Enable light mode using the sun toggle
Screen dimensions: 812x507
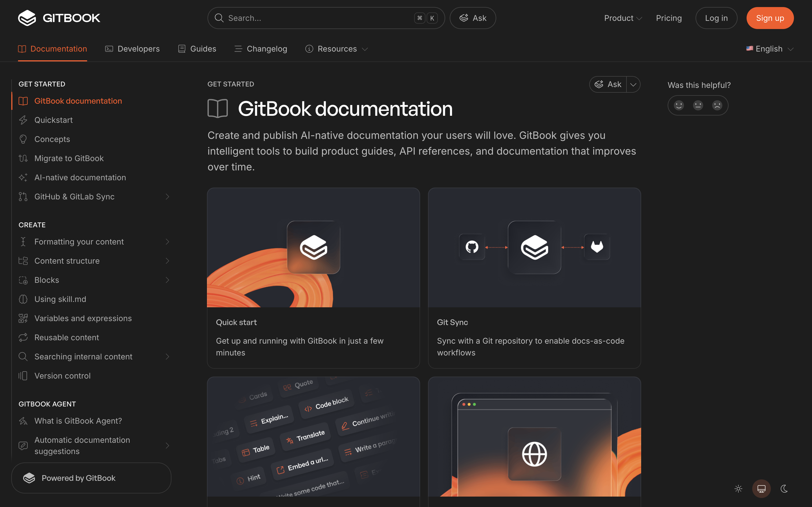tap(738, 489)
